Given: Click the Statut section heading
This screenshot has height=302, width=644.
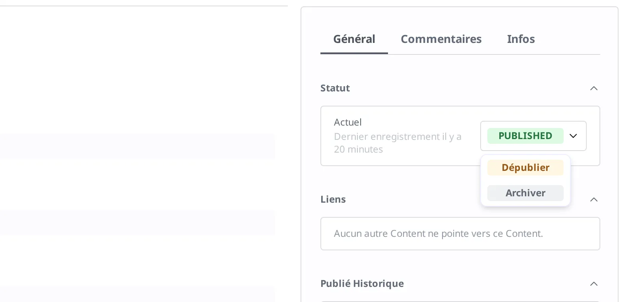Looking at the screenshot, I should pos(335,88).
